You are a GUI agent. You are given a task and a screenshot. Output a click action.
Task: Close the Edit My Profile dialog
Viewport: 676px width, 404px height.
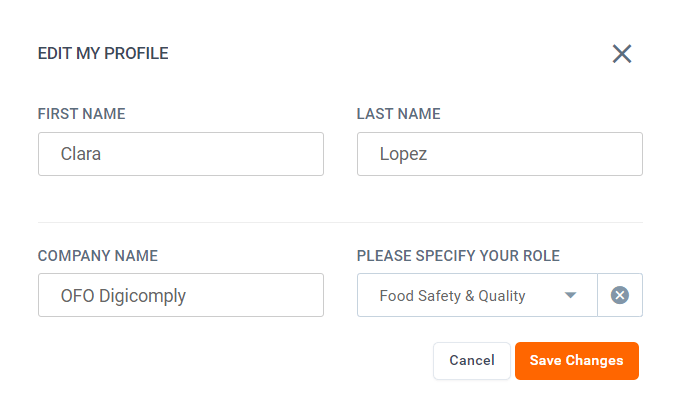coord(622,54)
